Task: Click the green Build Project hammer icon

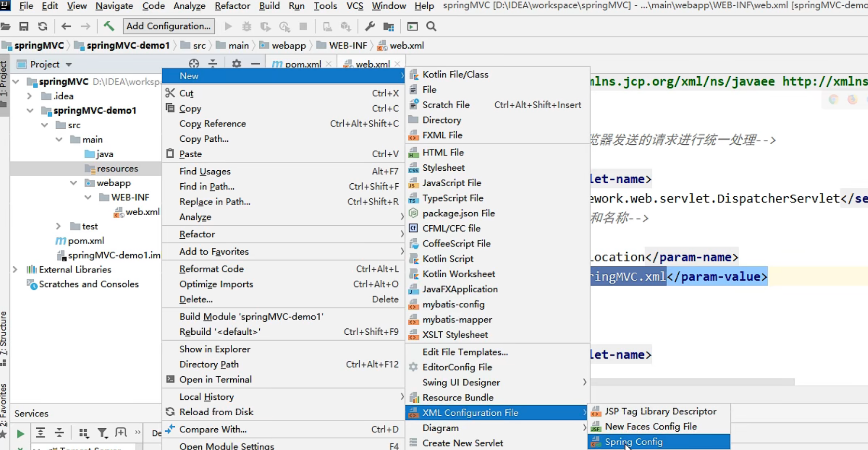Action: coord(109,26)
